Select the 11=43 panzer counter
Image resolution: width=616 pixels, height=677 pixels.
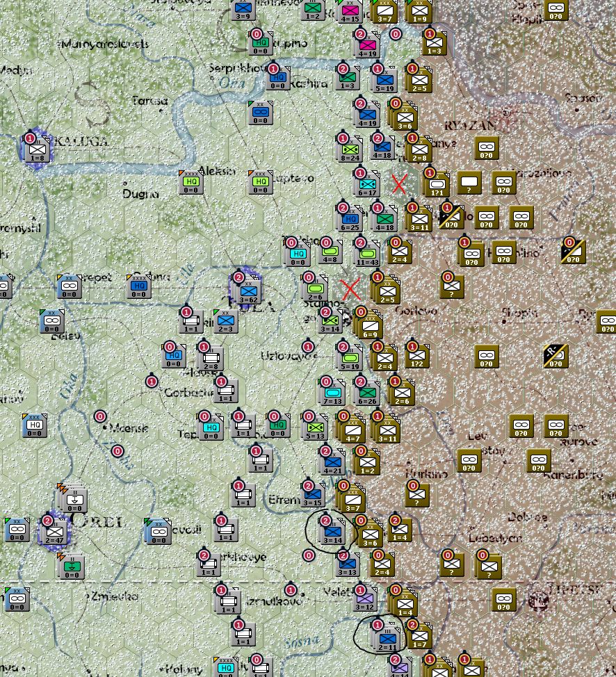(366, 253)
